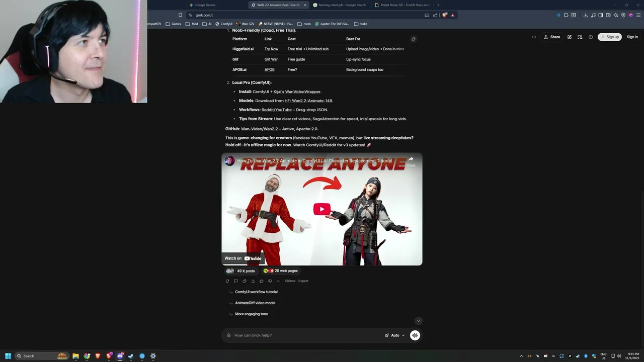This screenshot has height=362, width=644.
Task: Play the embedded YouTube video
Action: (322, 209)
